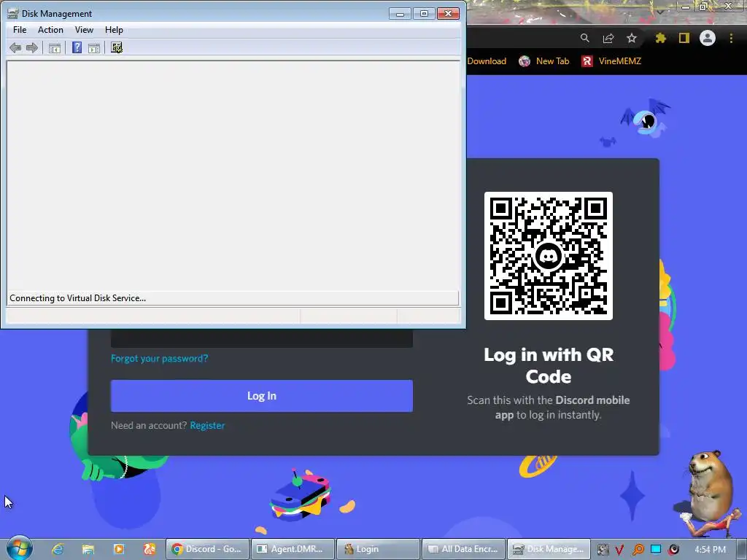Click the round dark red tray icon
Image resolution: width=747 pixels, height=560 pixels.
tap(673, 550)
